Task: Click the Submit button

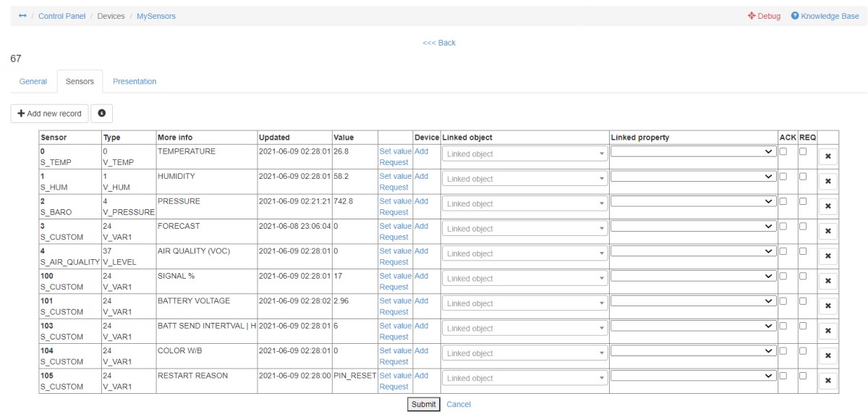Action: pos(424,405)
